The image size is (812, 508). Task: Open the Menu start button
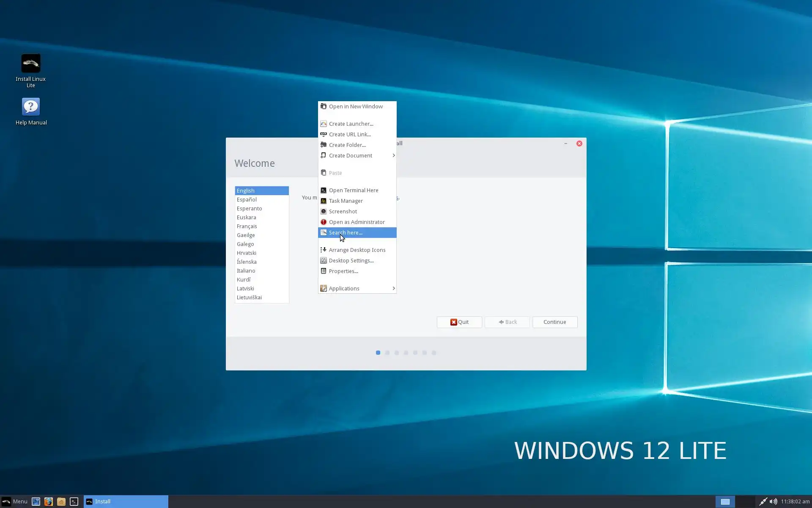(x=15, y=502)
